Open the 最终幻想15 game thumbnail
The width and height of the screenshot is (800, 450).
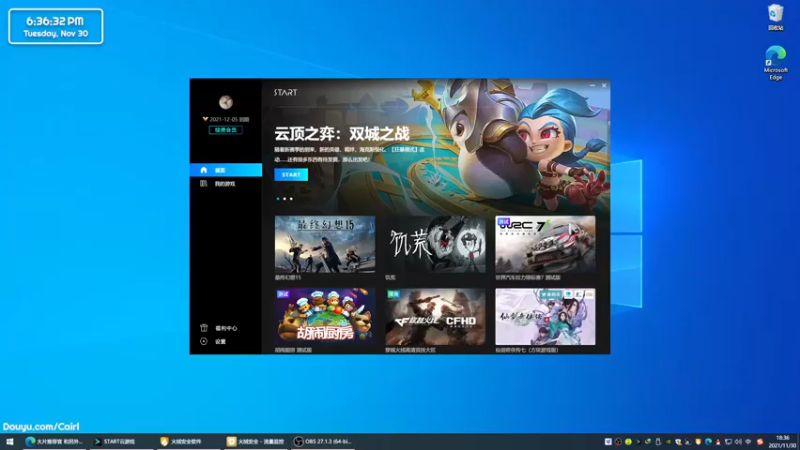(325, 244)
